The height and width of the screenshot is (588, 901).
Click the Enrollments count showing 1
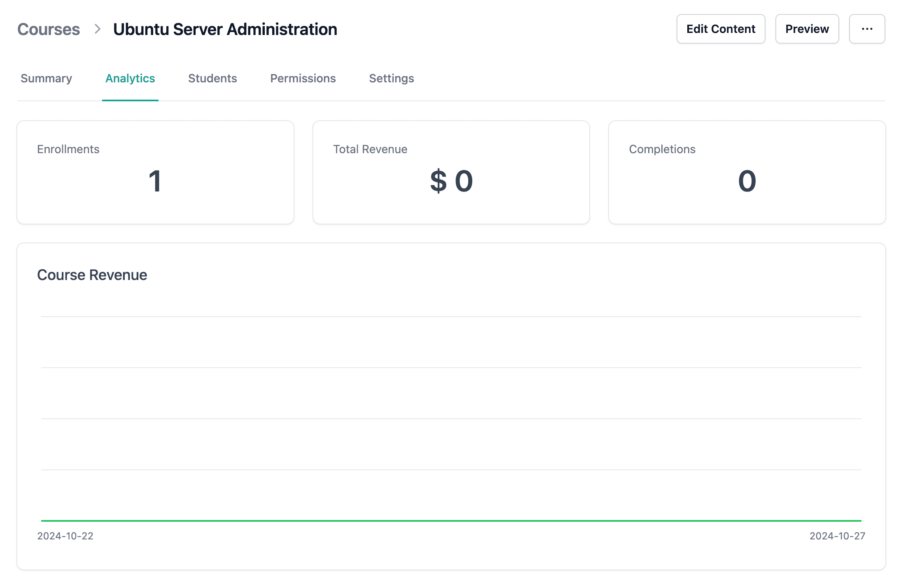point(155,180)
